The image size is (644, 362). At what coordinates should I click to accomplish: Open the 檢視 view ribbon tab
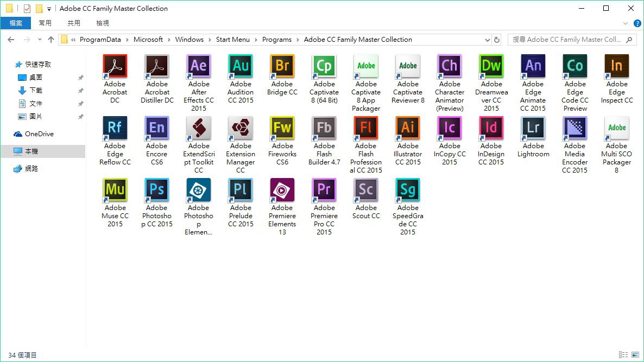pos(103,23)
